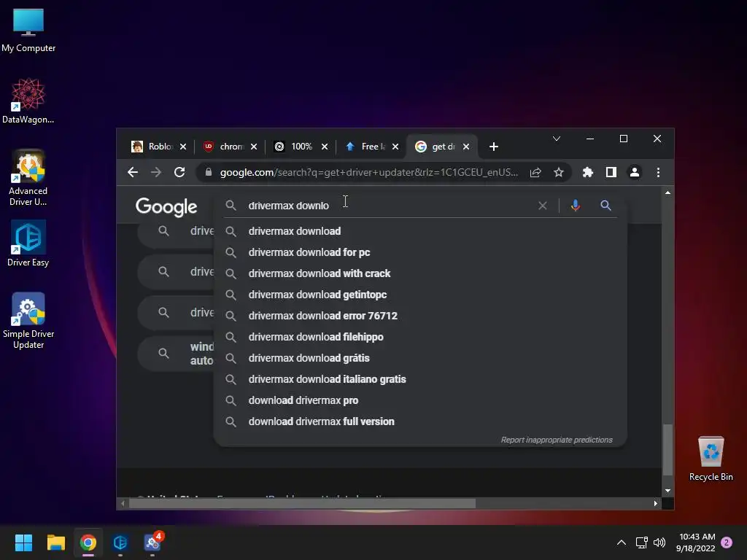Close the chrom tab
Image resolution: width=747 pixels, height=560 pixels.
pos(254,147)
